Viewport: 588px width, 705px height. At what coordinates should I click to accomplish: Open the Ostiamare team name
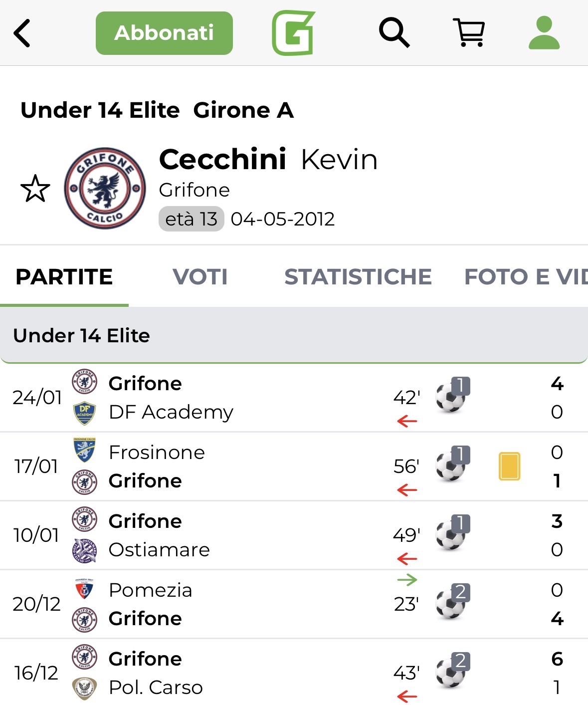[x=159, y=550]
